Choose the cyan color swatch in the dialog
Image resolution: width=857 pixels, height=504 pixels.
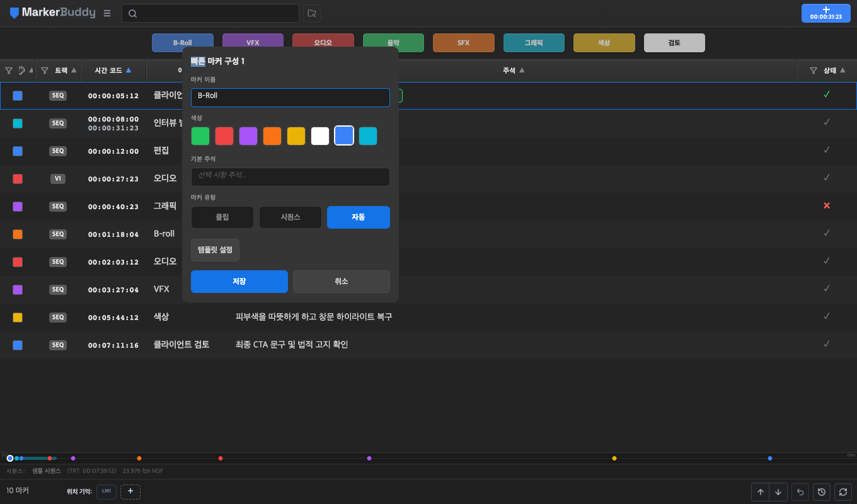tap(368, 136)
